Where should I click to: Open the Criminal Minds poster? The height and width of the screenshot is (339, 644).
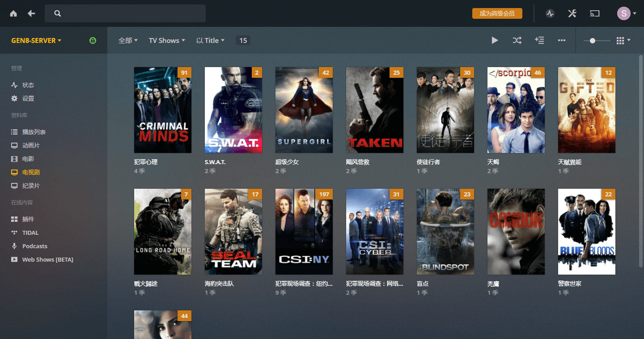163,110
